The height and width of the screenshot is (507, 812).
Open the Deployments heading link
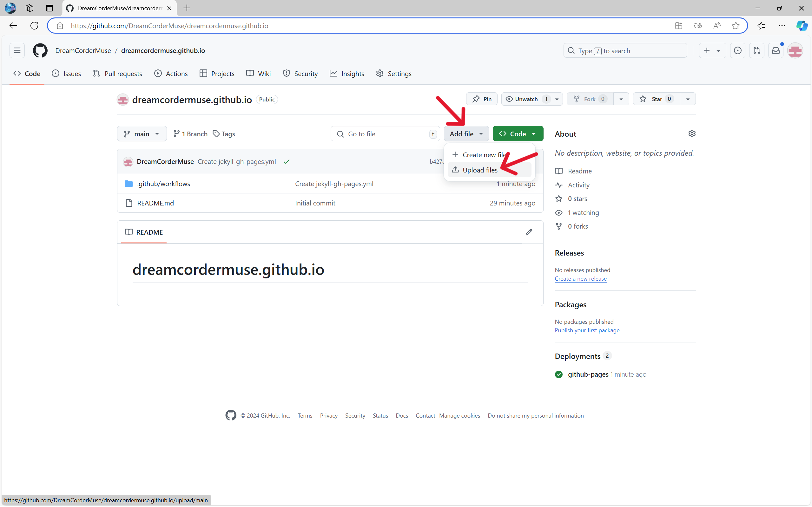click(x=578, y=356)
